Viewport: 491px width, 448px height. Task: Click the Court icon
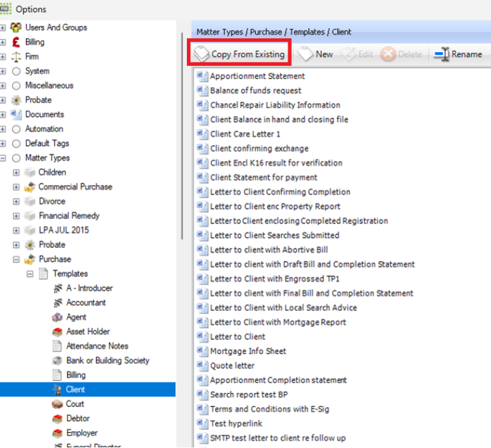[x=58, y=404]
